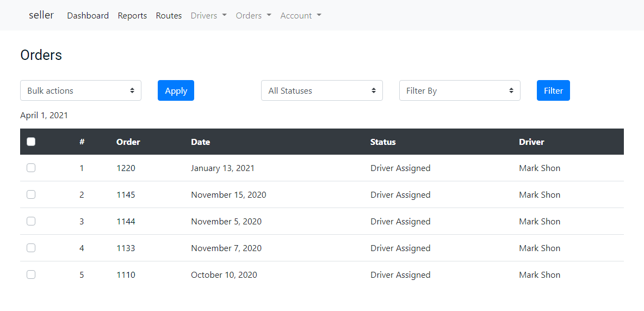Viewport: 644px width, 311px height.
Task: Check the box for order 1220
Action: [31, 168]
